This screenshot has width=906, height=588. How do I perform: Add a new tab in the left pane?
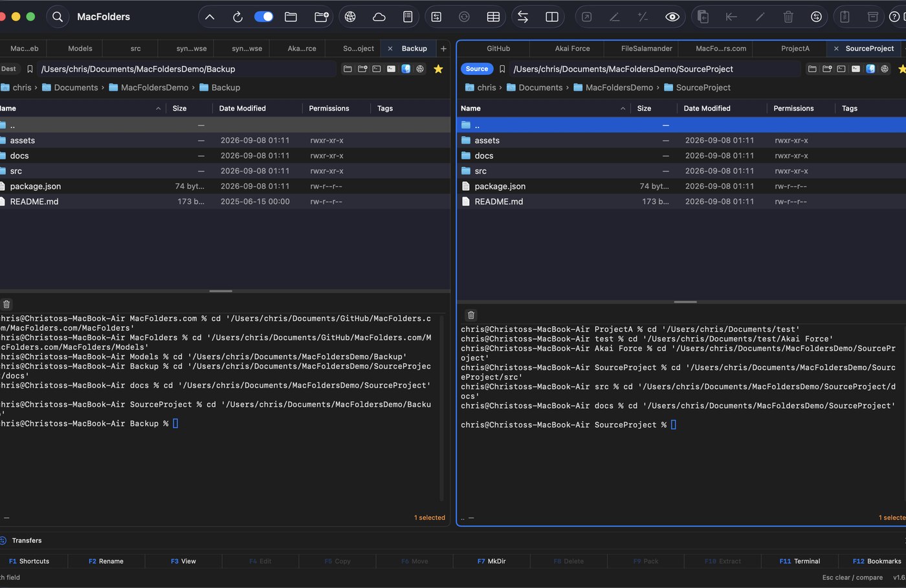[x=443, y=49]
